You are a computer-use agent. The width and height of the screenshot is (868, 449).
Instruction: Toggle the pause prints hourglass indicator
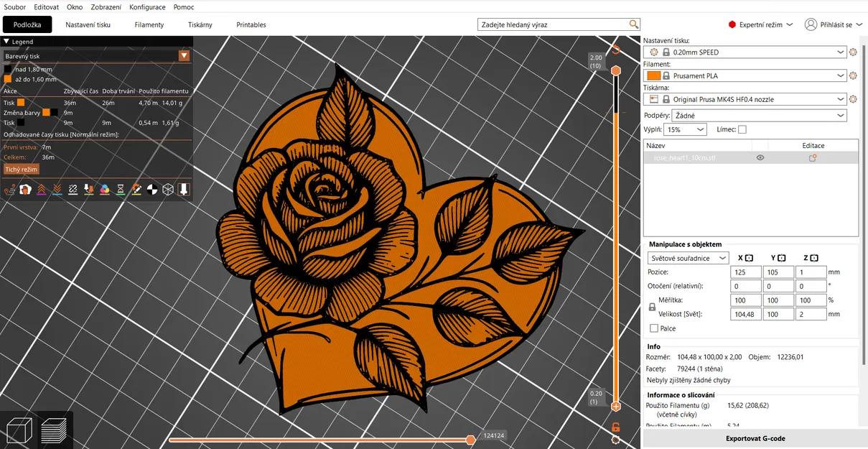tap(121, 188)
